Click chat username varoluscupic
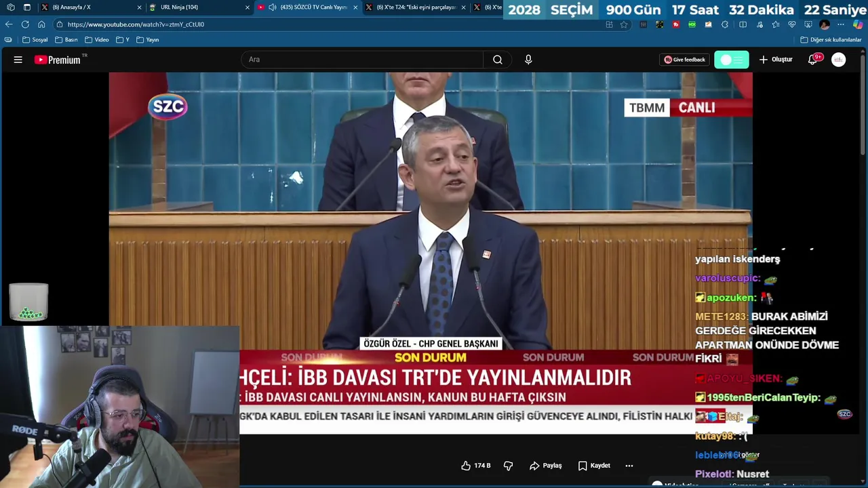Image resolution: width=868 pixels, height=488 pixels. coord(728,279)
